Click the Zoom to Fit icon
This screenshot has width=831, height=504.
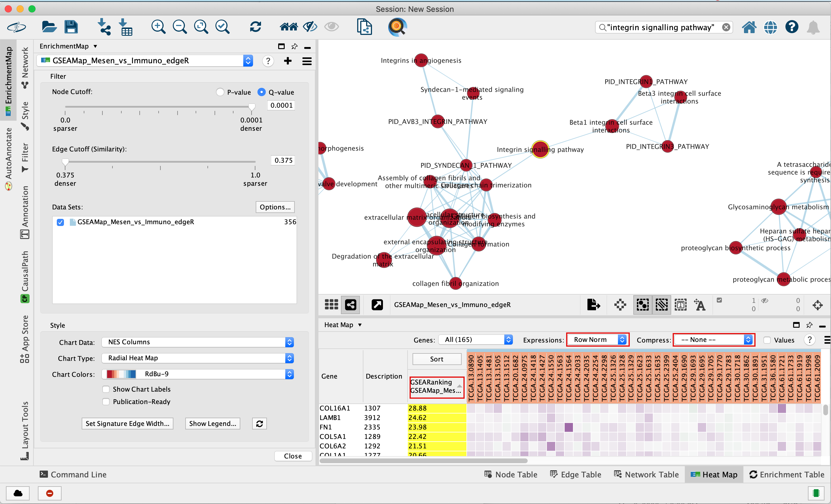(201, 27)
